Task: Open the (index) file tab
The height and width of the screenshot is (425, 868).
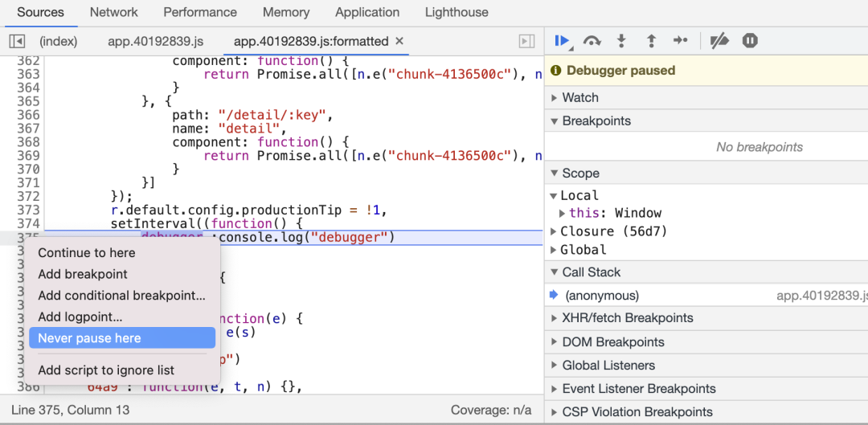Action: (x=59, y=41)
